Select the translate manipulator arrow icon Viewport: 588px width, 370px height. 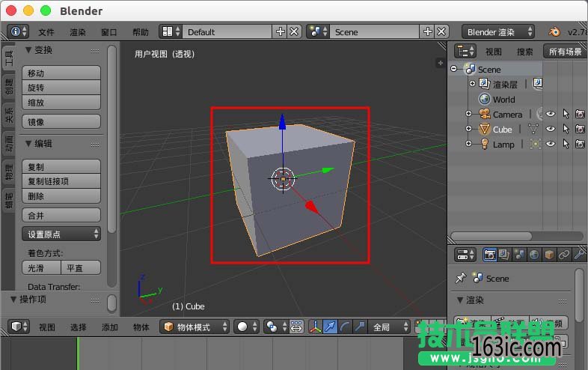pyautogui.click(x=330, y=327)
